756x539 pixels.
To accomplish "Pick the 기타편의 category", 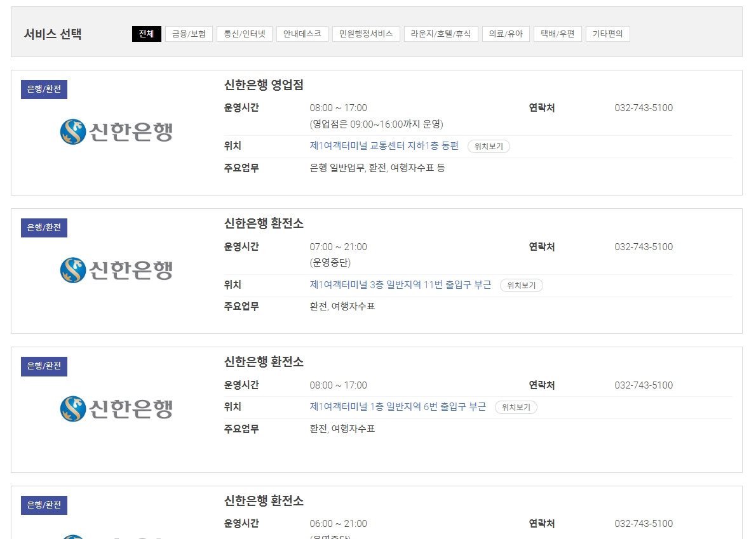I will pyautogui.click(x=607, y=34).
